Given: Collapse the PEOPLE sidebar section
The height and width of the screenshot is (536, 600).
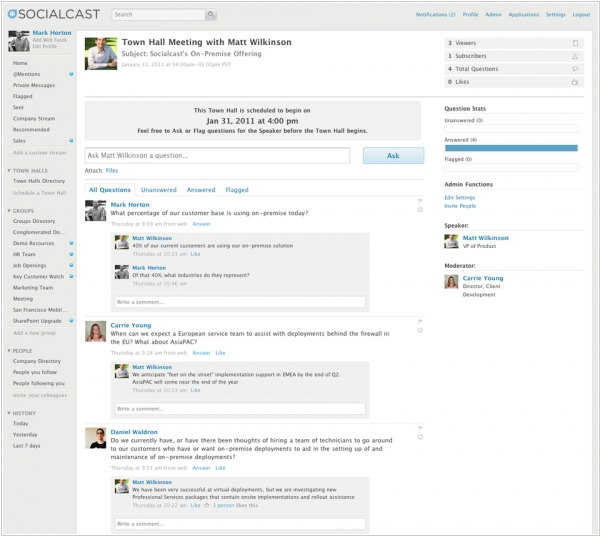Looking at the screenshot, I should click(9, 351).
